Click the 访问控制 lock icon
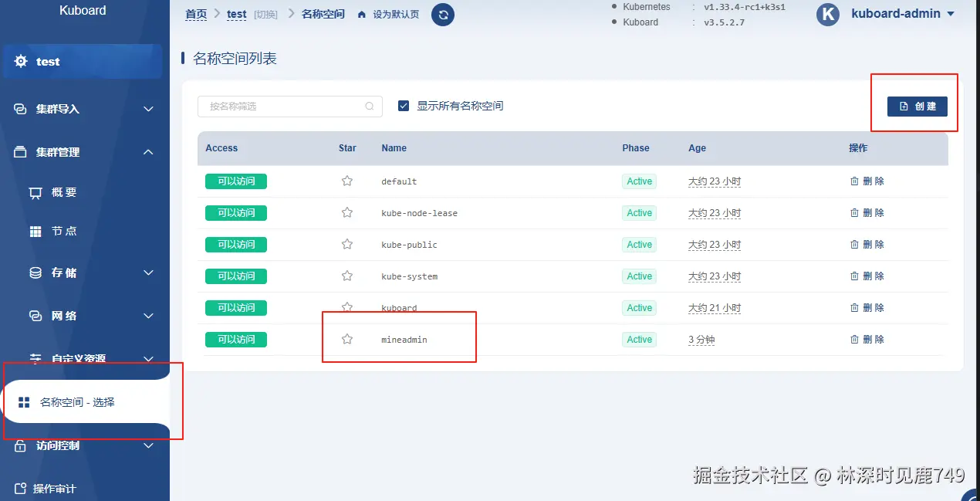This screenshot has width=980, height=501. click(x=21, y=445)
